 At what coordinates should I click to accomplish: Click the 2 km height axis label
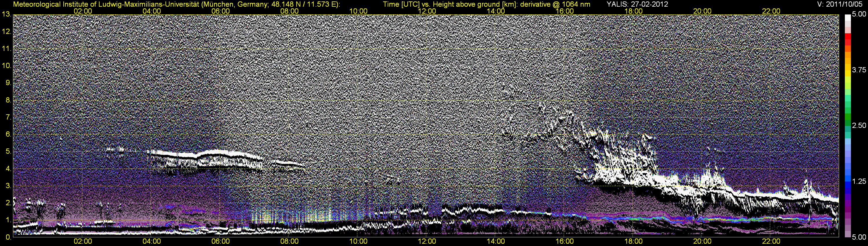click(x=8, y=203)
